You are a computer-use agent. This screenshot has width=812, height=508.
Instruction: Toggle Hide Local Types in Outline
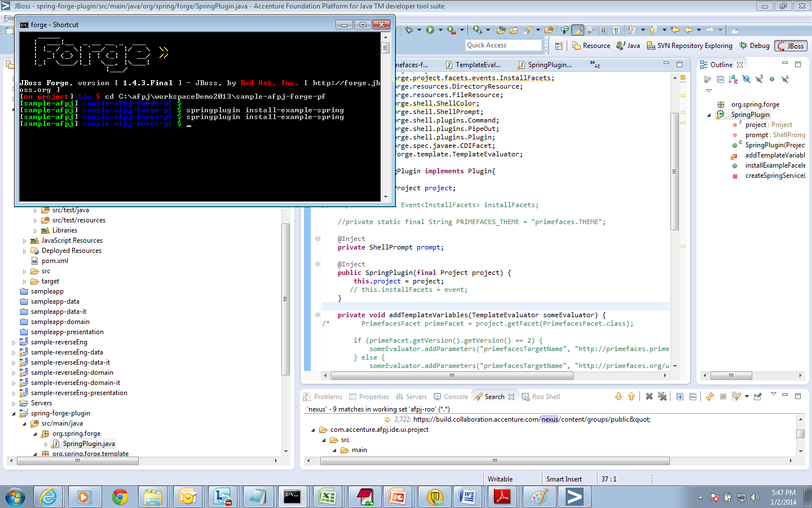click(x=785, y=79)
